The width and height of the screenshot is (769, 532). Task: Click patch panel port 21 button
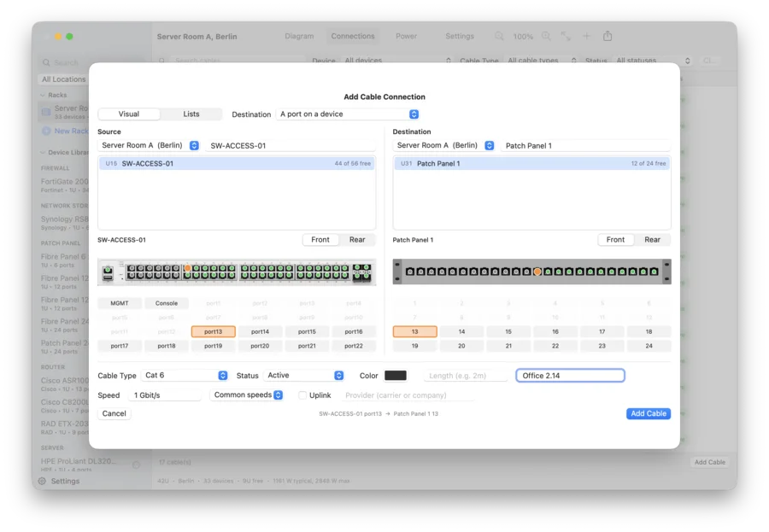508,346
